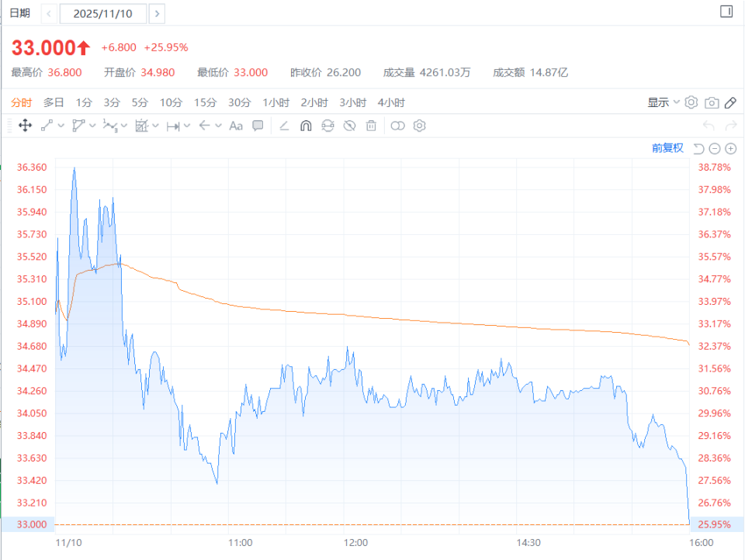
Task: Activate the magnet snap tool
Action: click(x=306, y=126)
